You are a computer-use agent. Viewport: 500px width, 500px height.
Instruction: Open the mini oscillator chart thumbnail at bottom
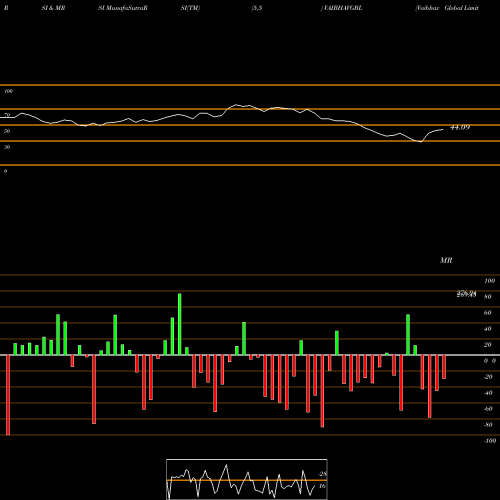[247, 479]
